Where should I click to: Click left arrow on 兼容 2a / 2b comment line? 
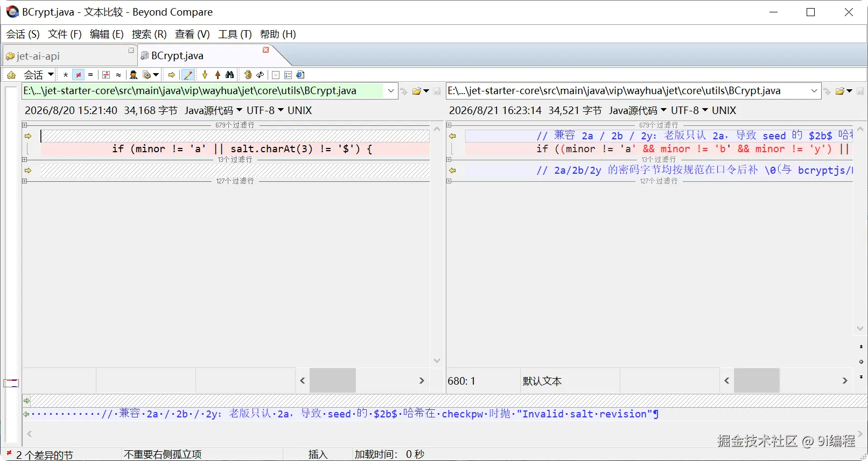[x=452, y=136]
